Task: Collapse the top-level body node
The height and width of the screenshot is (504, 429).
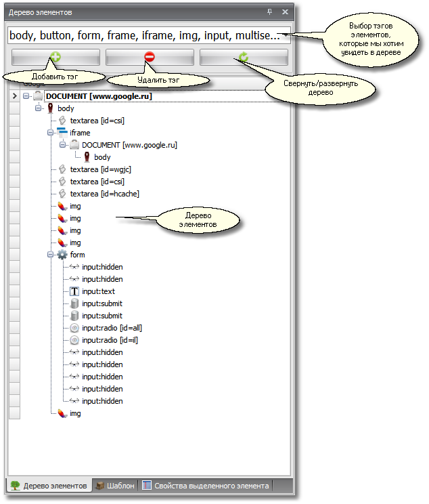Action: [x=39, y=108]
